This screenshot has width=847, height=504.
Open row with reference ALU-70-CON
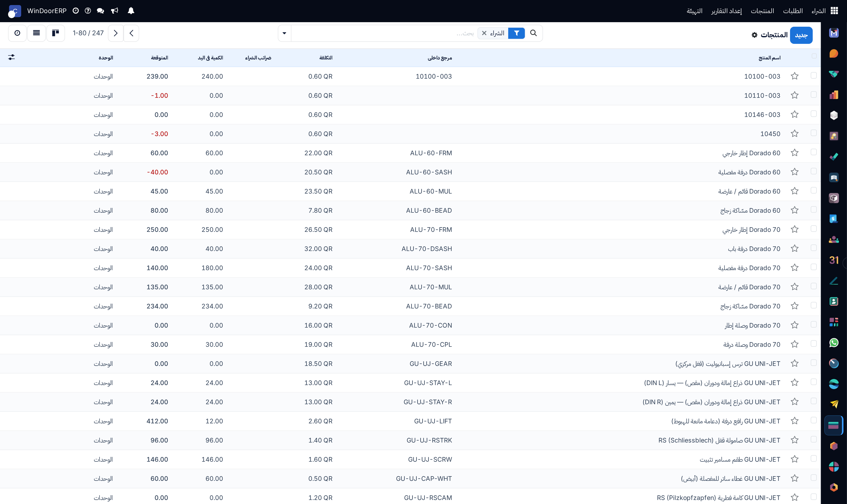pos(410,325)
